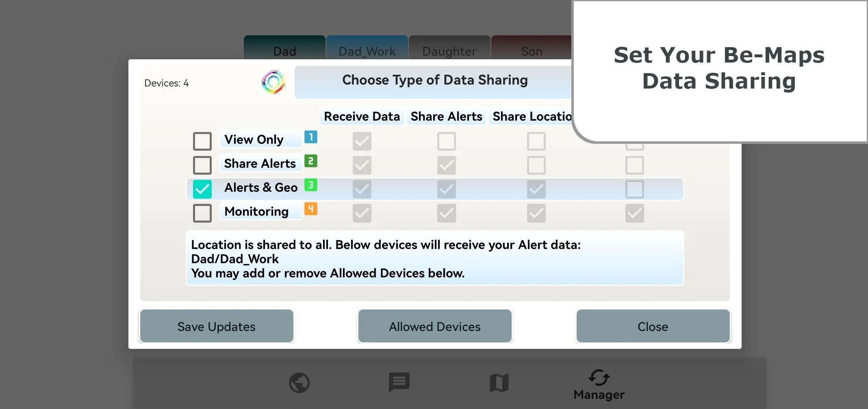Toggle Share Location checkbox in Alerts & Geo row
The height and width of the screenshot is (409, 868).
[x=536, y=189]
